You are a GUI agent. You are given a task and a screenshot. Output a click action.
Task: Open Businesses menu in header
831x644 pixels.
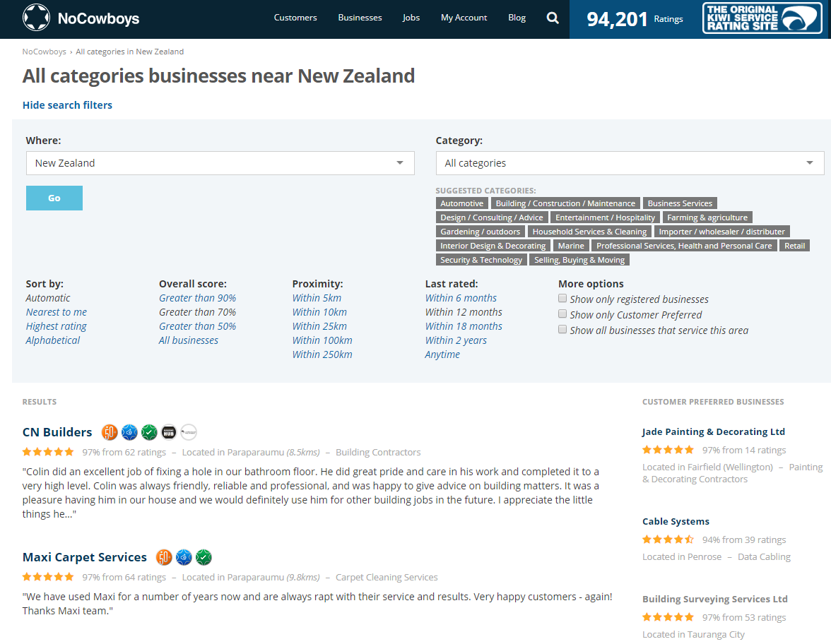point(360,18)
